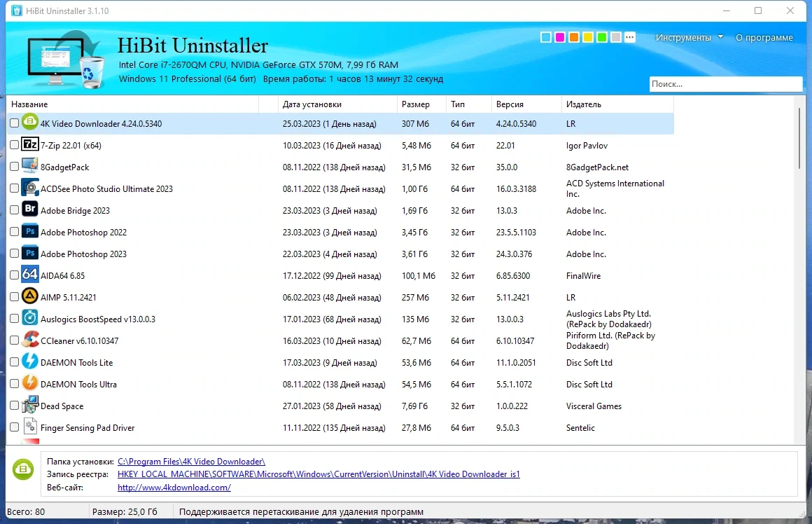This screenshot has width=812, height=524.
Task: Tick the ACDSee Photo Studio Ultimate checkbox
Action: [x=15, y=188]
